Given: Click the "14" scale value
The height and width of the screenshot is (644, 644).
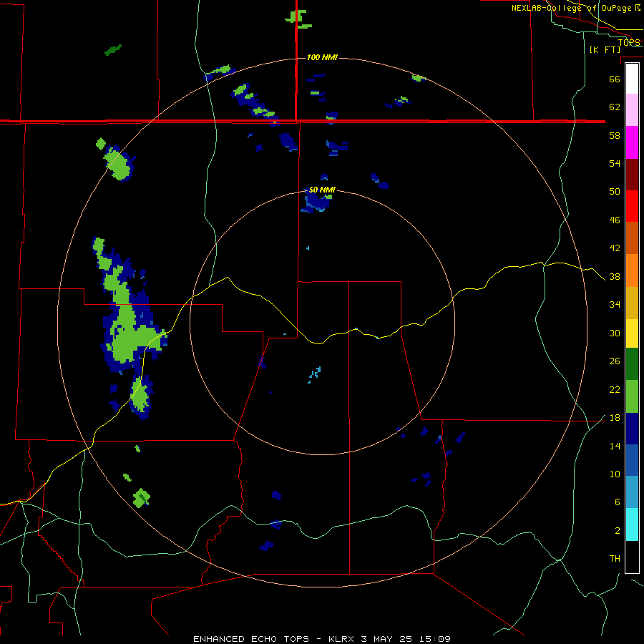Looking at the screenshot, I should 615,446.
